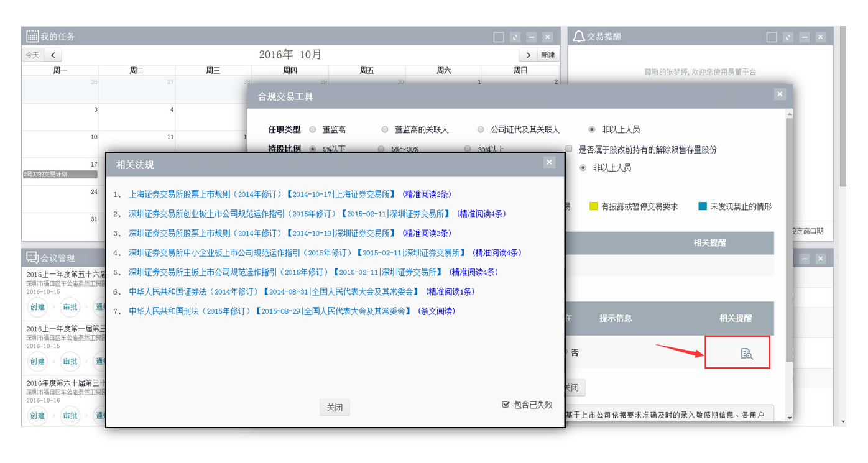The height and width of the screenshot is (463, 868).
Task: Click the 新建 button in 我的任务
Action: (x=548, y=55)
